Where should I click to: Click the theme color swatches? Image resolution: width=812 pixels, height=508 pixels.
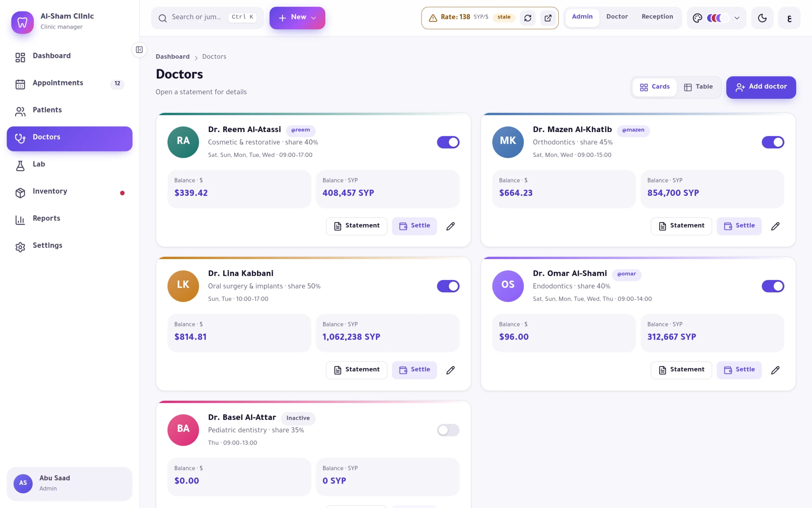coord(717,18)
